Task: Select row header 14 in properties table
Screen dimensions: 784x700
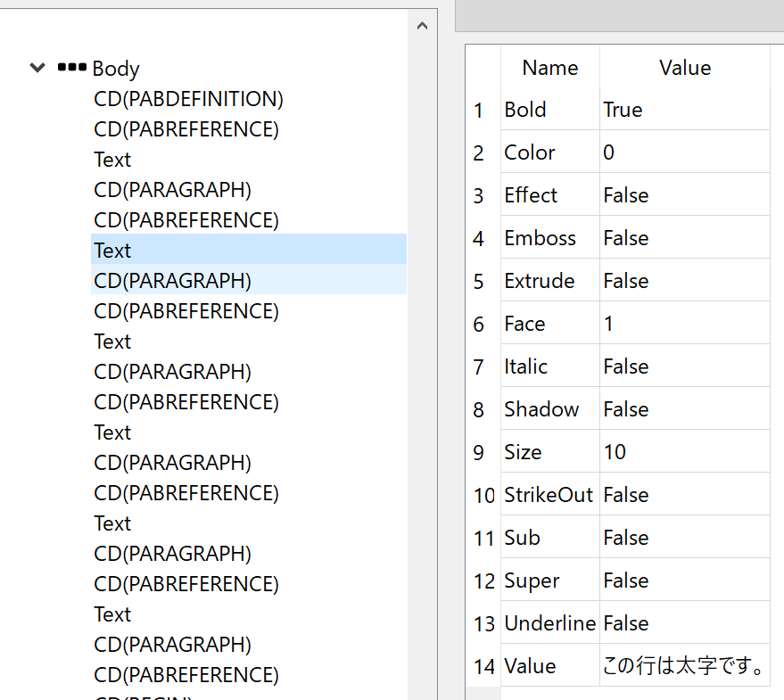Action: click(483, 666)
